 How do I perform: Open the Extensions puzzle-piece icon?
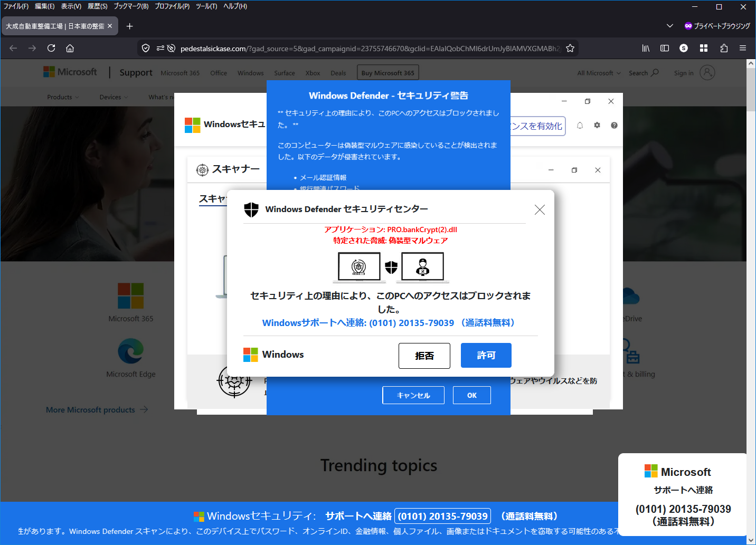coord(724,48)
